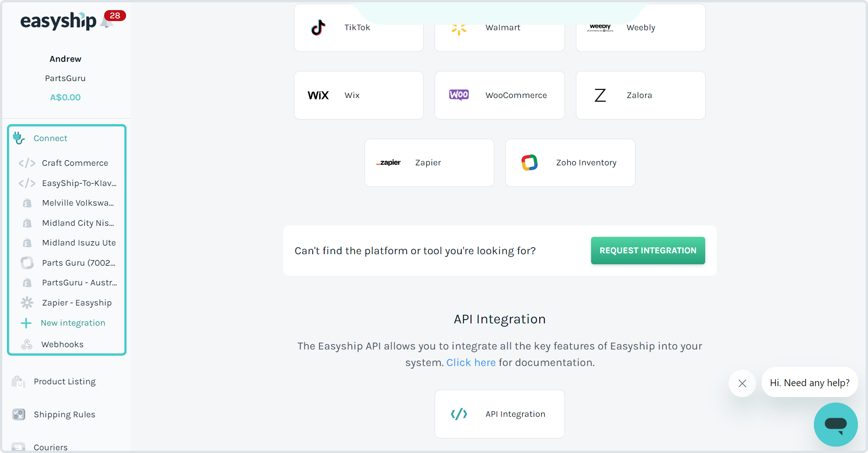The width and height of the screenshot is (868, 453).
Task: Click the Webhooks icon in the sidebar
Action: coord(27,344)
